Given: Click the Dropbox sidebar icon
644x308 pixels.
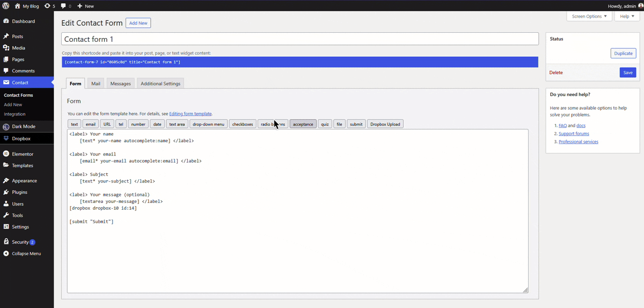Looking at the screenshot, I should (x=6, y=138).
